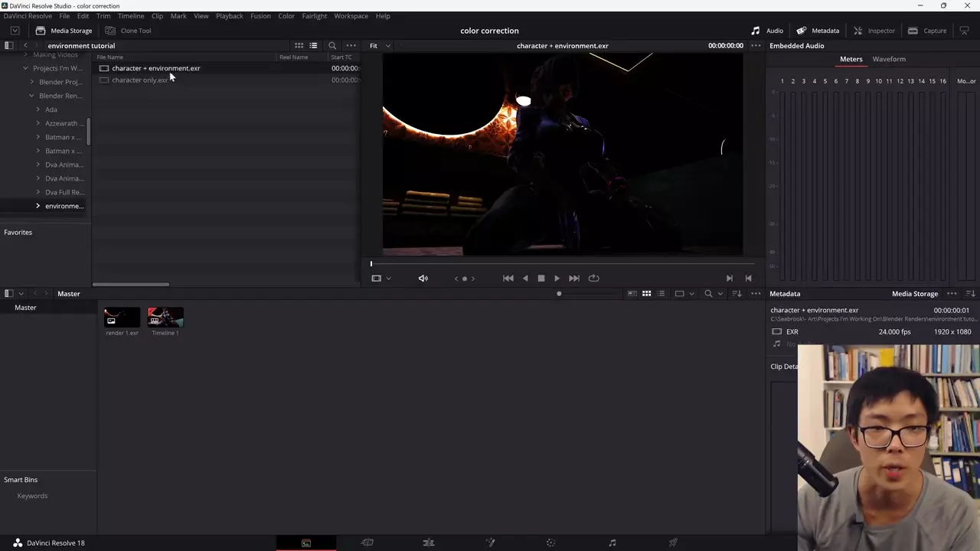The height and width of the screenshot is (551, 980).
Task: Expand the Ada folder in tree
Action: (38, 109)
